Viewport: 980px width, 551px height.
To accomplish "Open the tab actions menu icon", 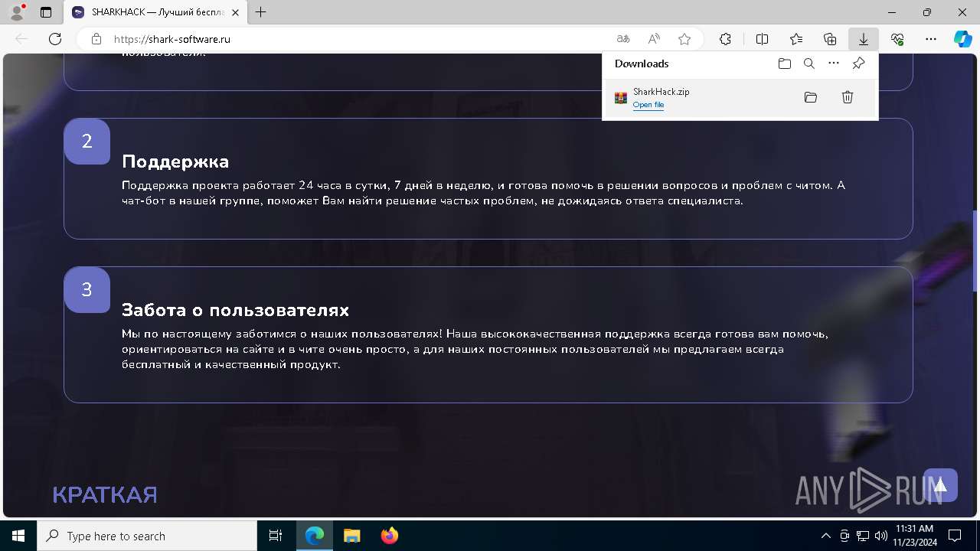I will click(x=46, y=12).
